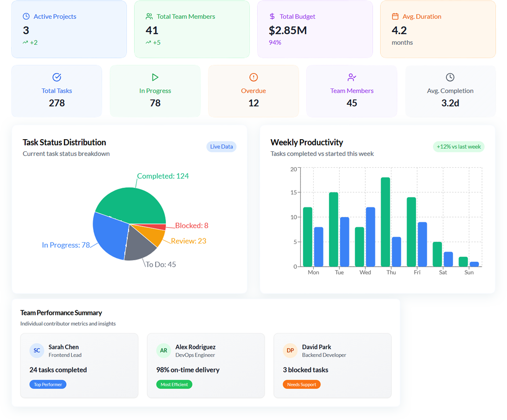The height and width of the screenshot is (420, 507).
Task: Click the Mon label on the chart axis
Action: (x=313, y=272)
